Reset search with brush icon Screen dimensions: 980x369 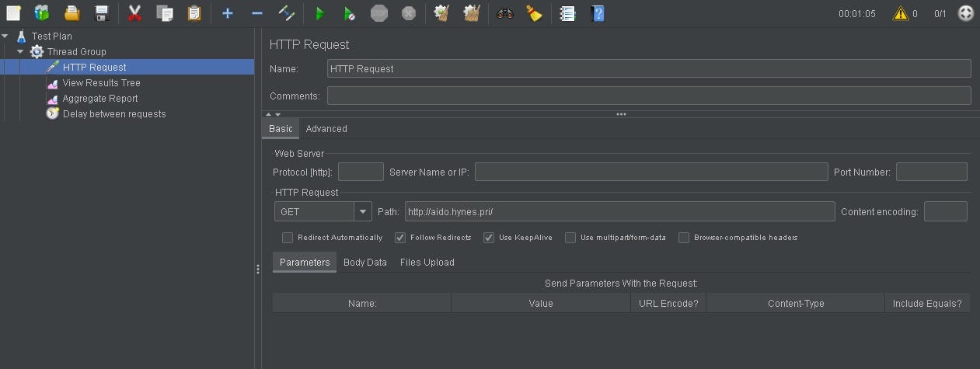(x=534, y=13)
